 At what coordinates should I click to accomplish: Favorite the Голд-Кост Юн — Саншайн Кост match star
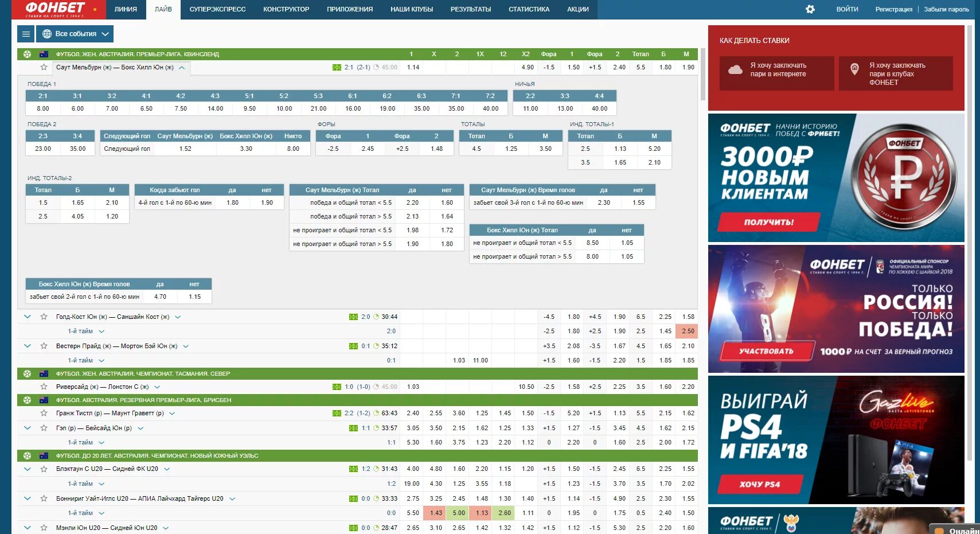coord(44,317)
